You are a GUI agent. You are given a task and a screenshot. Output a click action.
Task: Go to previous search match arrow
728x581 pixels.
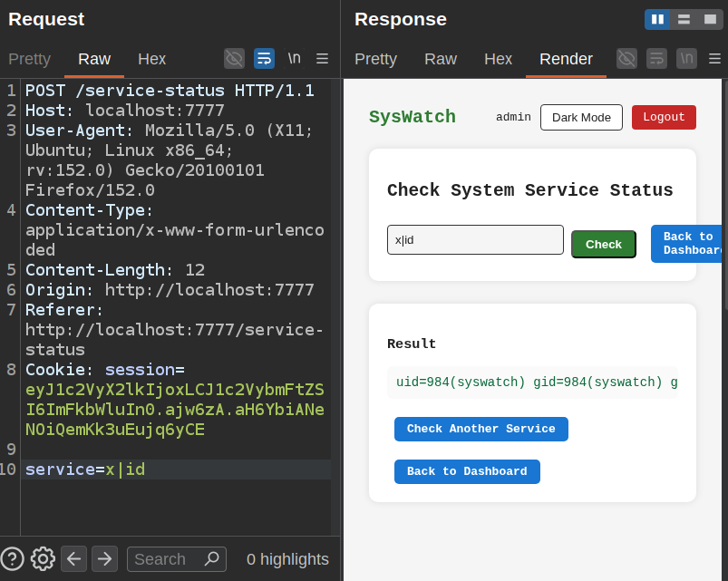click(x=73, y=558)
